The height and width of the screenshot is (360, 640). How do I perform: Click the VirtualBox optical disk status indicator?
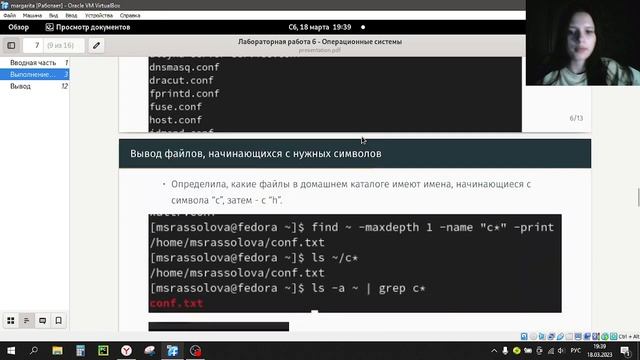pos(533,336)
